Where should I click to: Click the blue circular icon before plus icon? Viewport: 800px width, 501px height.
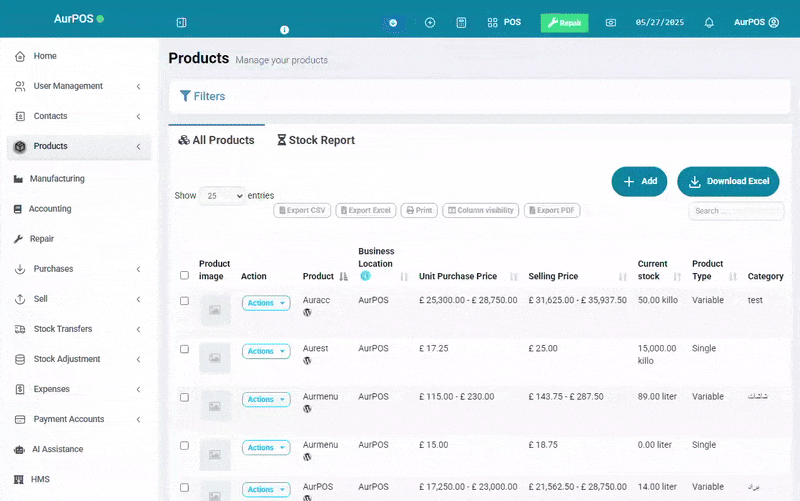click(393, 23)
